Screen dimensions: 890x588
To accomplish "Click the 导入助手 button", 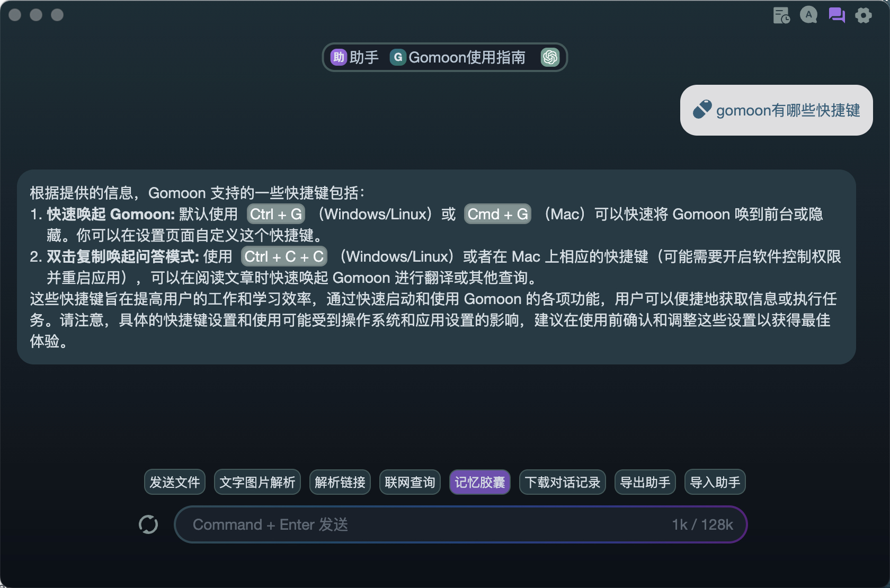I will (715, 482).
